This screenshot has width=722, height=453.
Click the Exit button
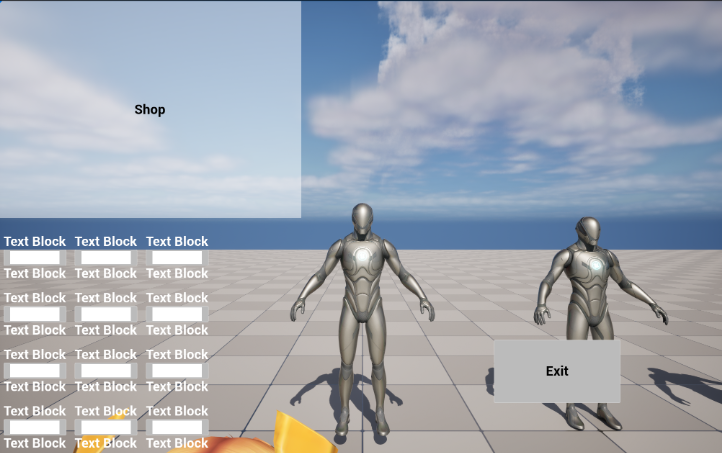(x=557, y=371)
